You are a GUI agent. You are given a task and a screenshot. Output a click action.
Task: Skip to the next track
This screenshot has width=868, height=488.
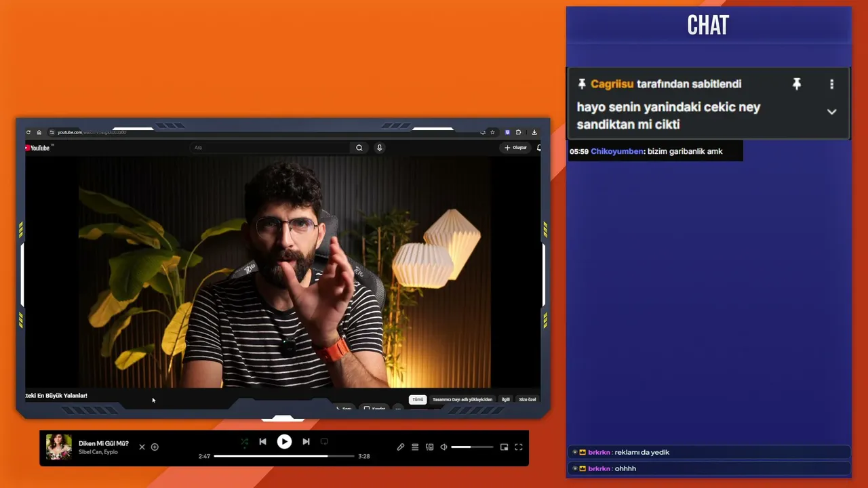coord(306,442)
